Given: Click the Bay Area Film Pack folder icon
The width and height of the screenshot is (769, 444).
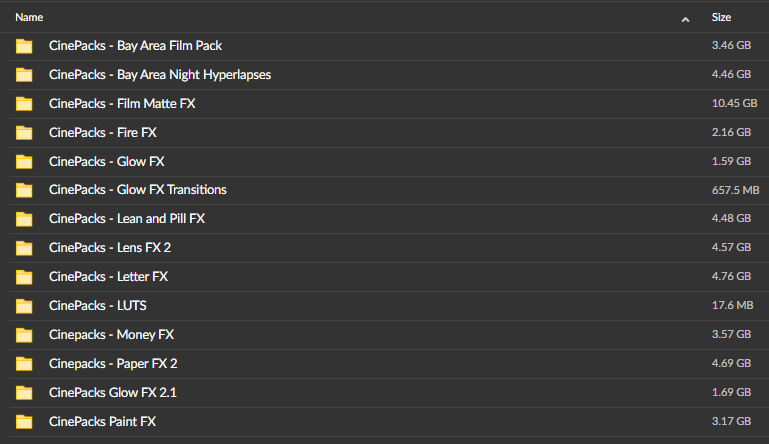Looking at the screenshot, I should click(x=24, y=46).
